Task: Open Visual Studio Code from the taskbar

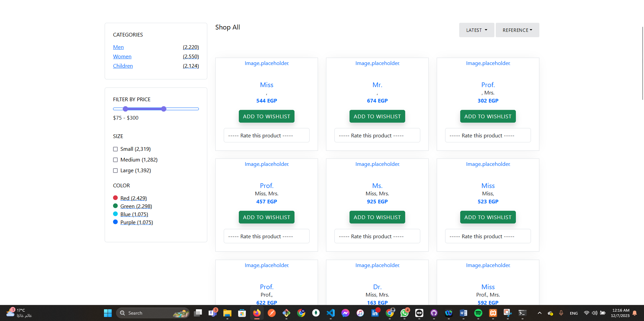Action: point(331,313)
